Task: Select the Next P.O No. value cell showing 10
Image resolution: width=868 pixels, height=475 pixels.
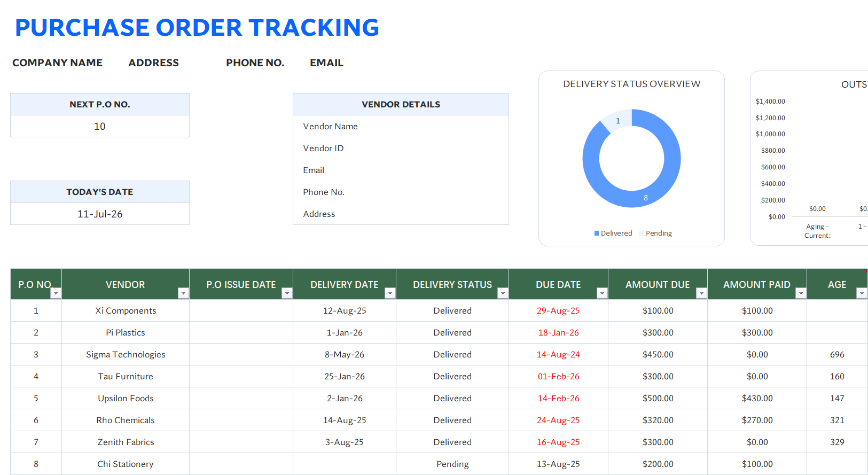Action: pyautogui.click(x=100, y=126)
